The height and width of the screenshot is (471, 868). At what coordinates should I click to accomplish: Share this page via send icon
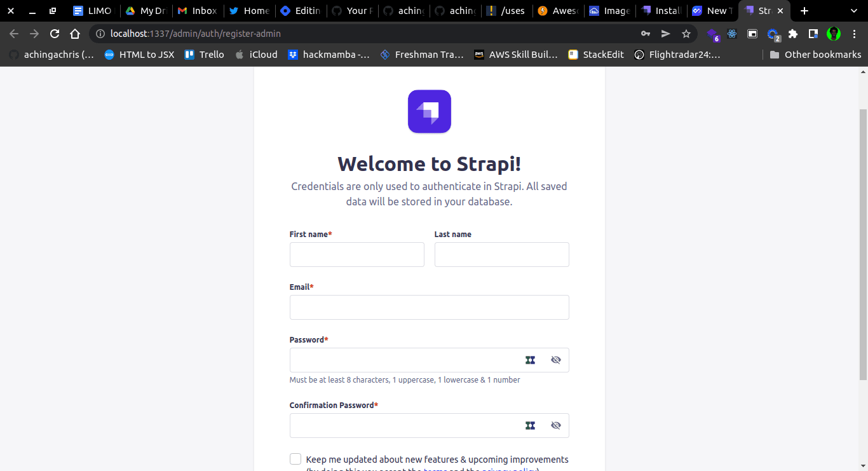pyautogui.click(x=665, y=34)
